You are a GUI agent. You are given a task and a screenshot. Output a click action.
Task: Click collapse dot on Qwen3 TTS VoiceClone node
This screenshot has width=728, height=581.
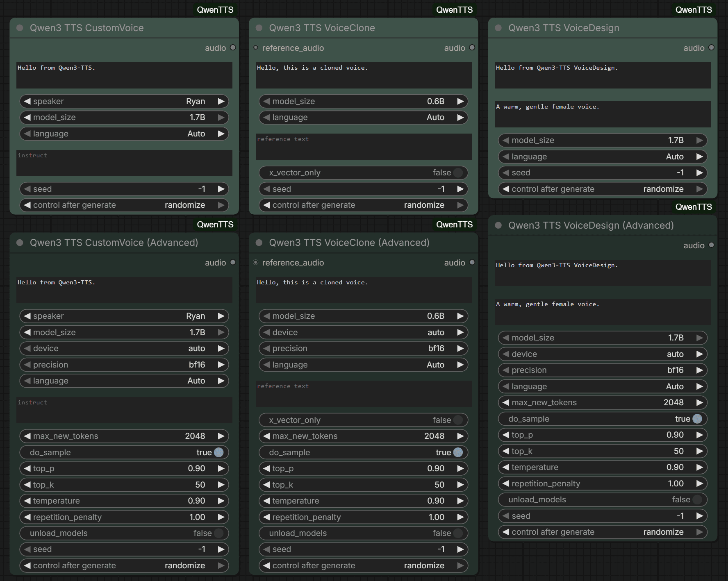click(259, 28)
